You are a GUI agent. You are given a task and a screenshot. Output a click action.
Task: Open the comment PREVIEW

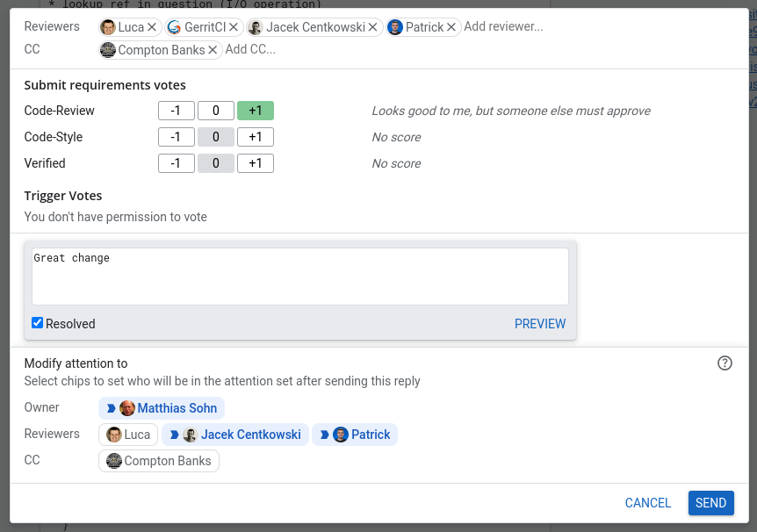(x=539, y=323)
